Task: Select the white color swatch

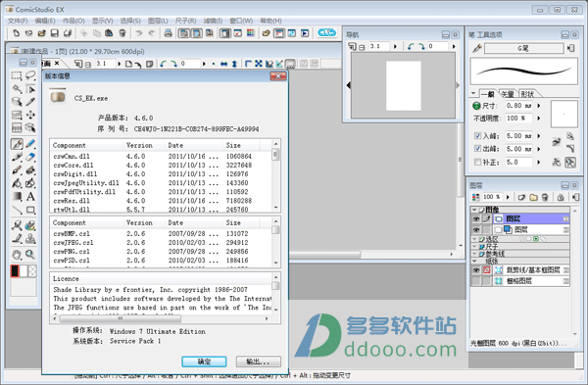Action: pos(24,271)
